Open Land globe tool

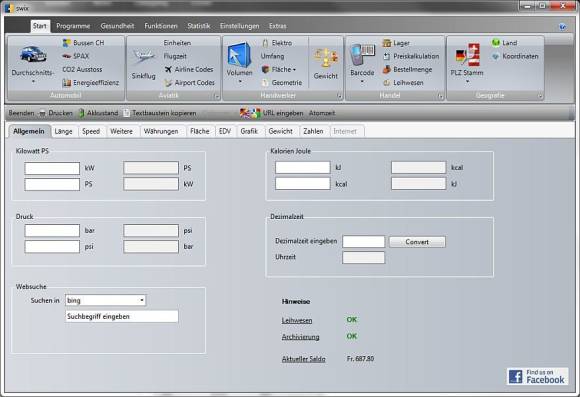[x=504, y=43]
